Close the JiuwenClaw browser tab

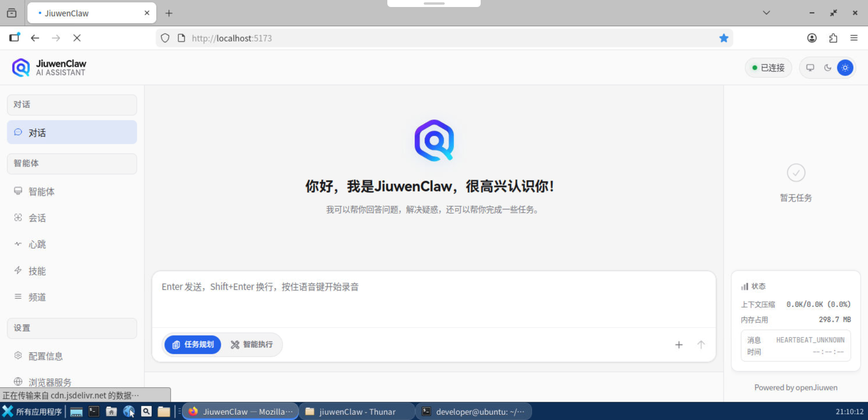click(x=147, y=13)
